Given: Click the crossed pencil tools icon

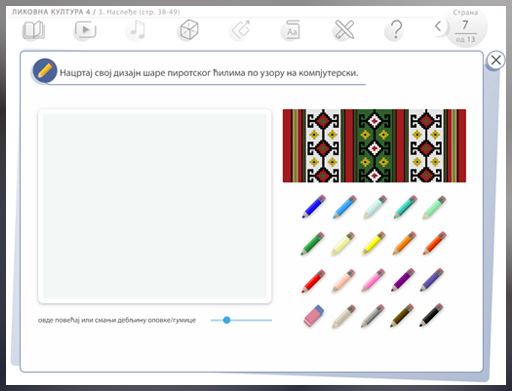Looking at the screenshot, I should [344, 30].
